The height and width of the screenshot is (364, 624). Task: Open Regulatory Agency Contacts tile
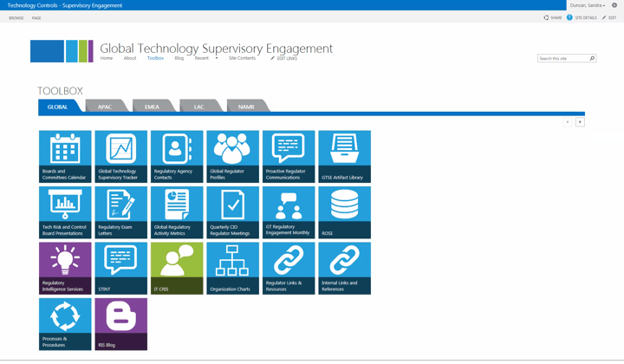pyautogui.click(x=177, y=156)
